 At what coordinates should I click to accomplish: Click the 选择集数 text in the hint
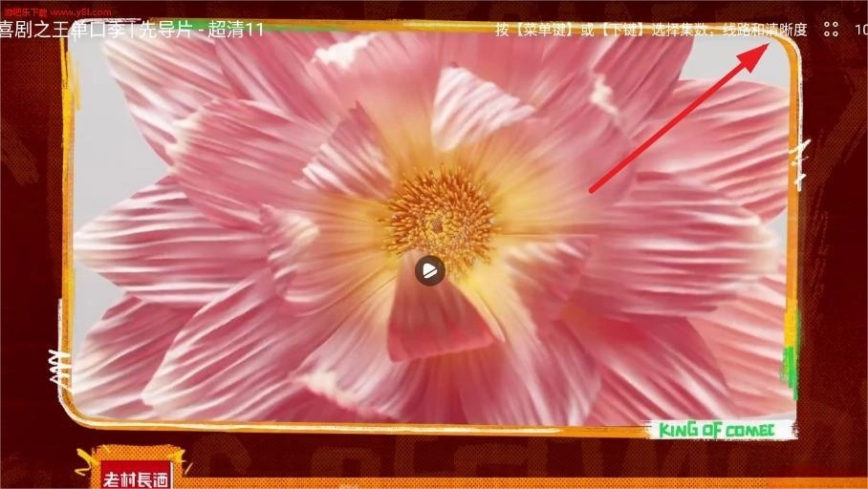(689, 30)
